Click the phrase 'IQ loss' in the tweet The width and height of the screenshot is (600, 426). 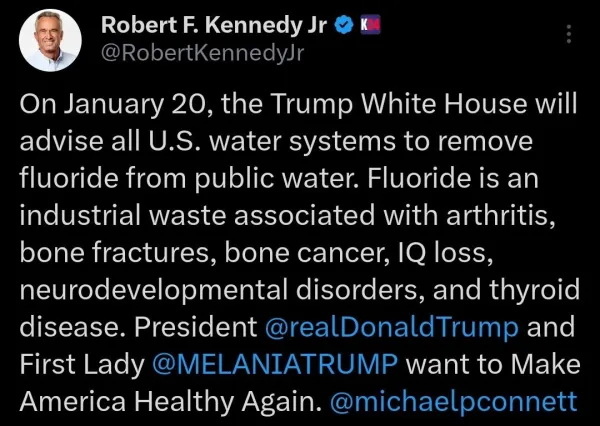tap(445, 253)
